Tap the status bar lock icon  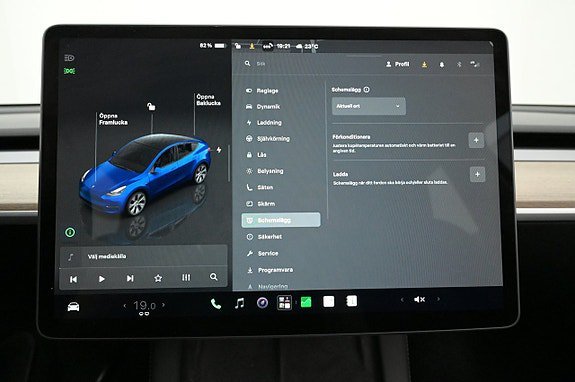click(238, 46)
